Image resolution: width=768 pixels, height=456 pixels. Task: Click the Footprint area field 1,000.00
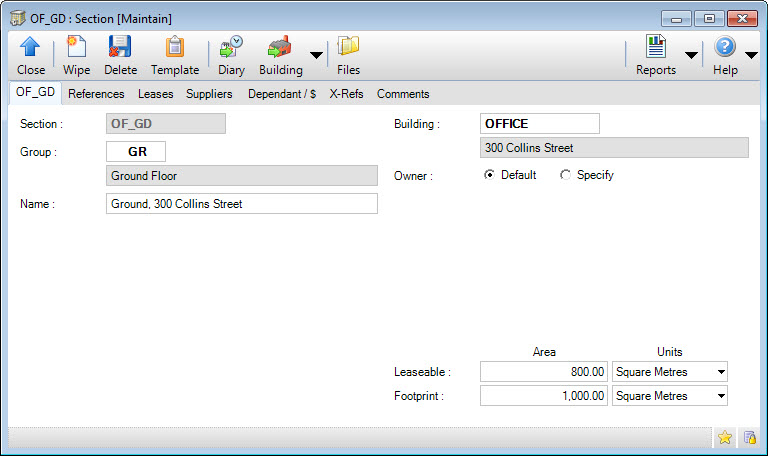point(544,396)
